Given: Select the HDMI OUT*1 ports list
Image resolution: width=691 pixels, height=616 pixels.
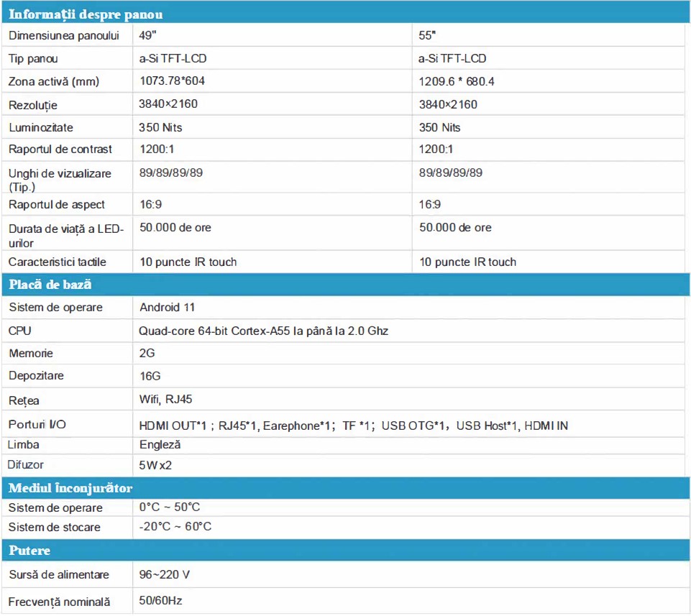Looking at the screenshot, I should [x=354, y=426].
